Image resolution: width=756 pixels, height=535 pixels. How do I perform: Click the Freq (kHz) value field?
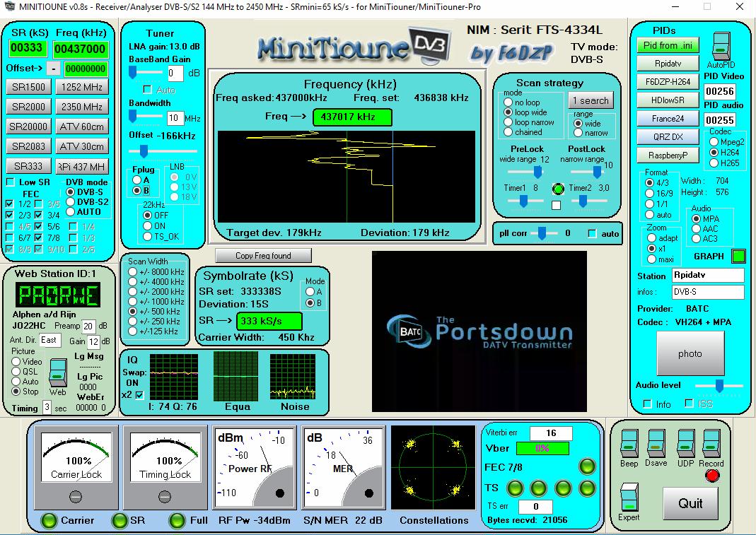pos(81,49)
